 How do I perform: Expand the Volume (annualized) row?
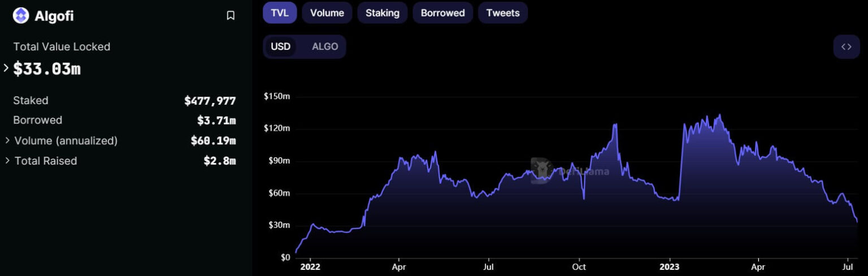tap(7, 140)
